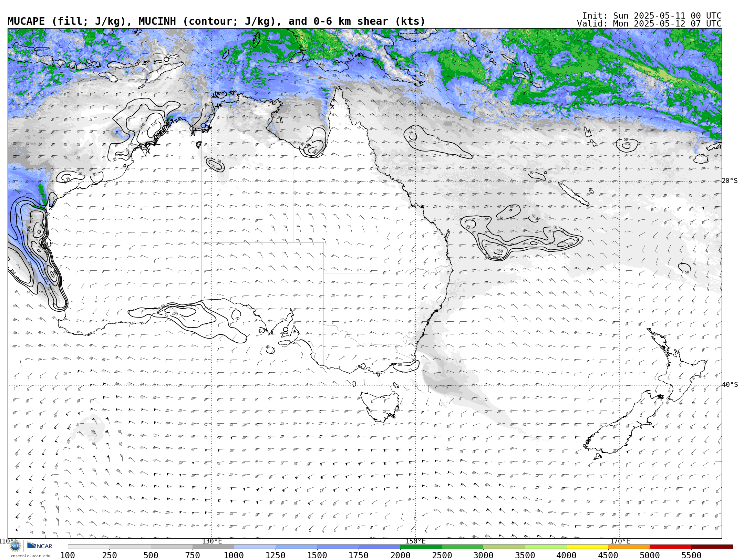Screen dimensions: 744x560
Task: Pick the 2500–3000 green colorbar swatch
Action: [463, 547]
